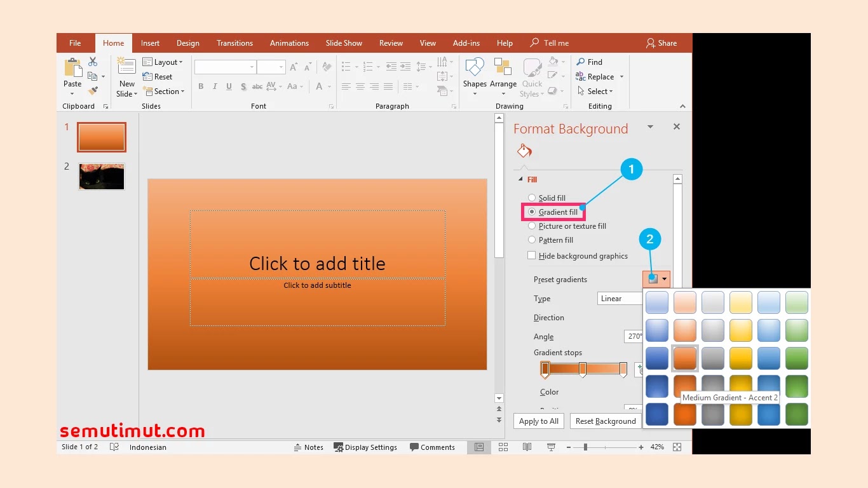This screenshot has height=488, width=868.
Task: Open Format Background task pane options arrow
Action: click(650, 126)
